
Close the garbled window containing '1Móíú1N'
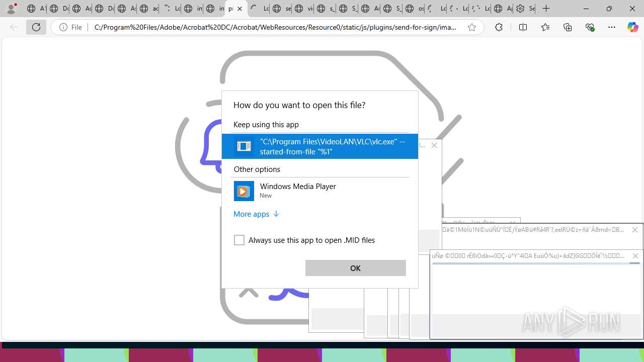point(635,230)
